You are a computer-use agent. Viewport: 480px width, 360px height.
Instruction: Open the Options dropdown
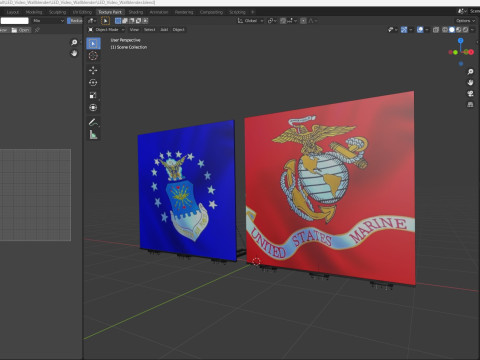coord(465,21)
